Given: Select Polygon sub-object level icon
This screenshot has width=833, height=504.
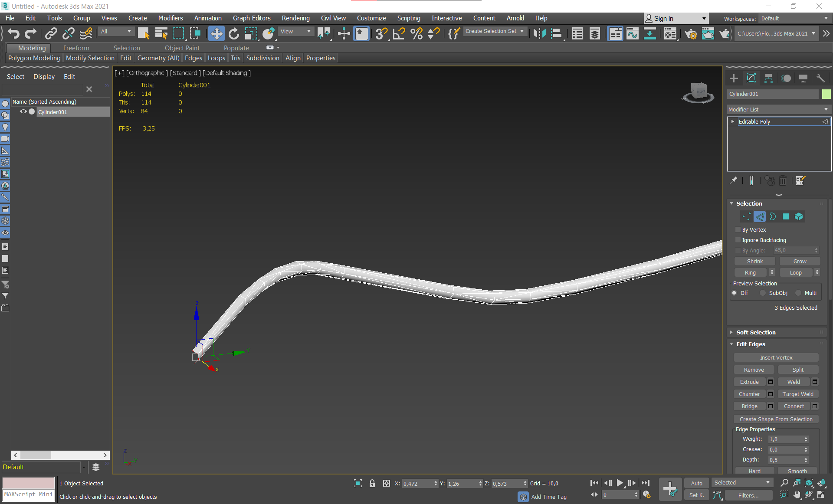Looking at the screenshot, I should tap(786, 216).
